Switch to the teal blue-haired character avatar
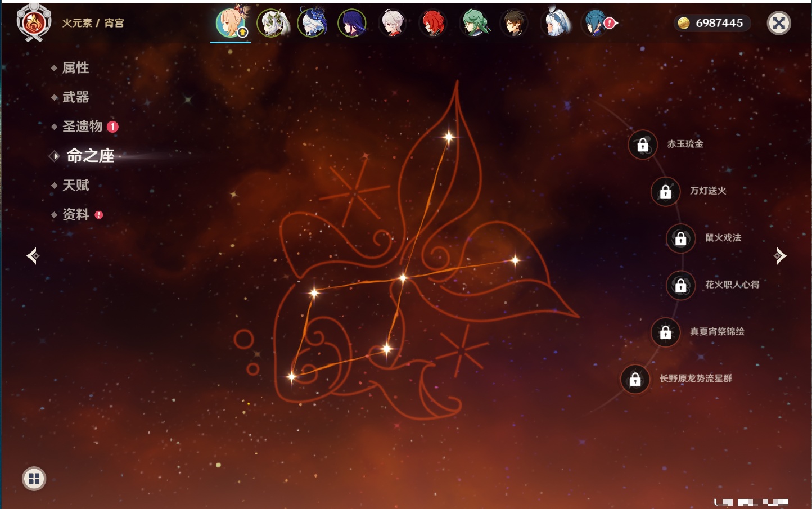 tap(595, 23)
